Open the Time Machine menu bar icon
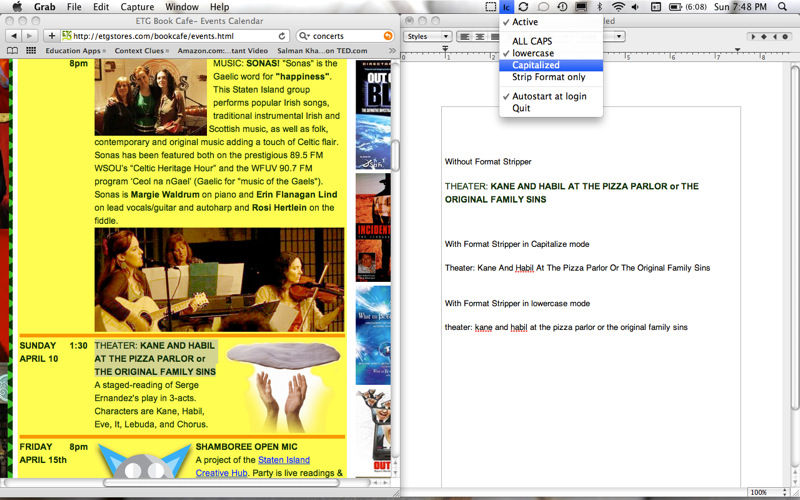The height and width of the screenshot is (500, 800). coord(562,7)
